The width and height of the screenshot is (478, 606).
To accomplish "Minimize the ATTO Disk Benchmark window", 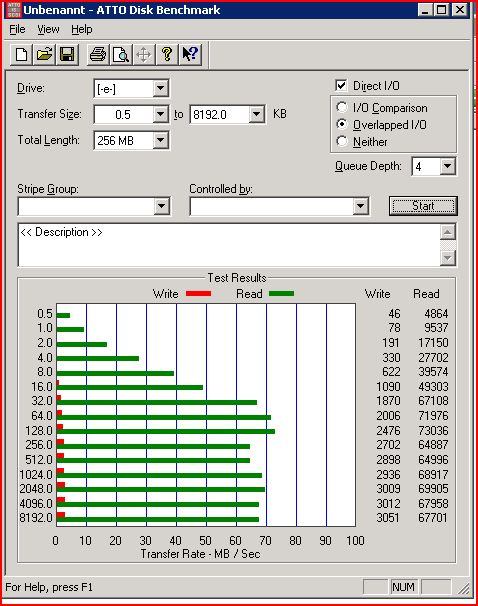I will (425, 10).
